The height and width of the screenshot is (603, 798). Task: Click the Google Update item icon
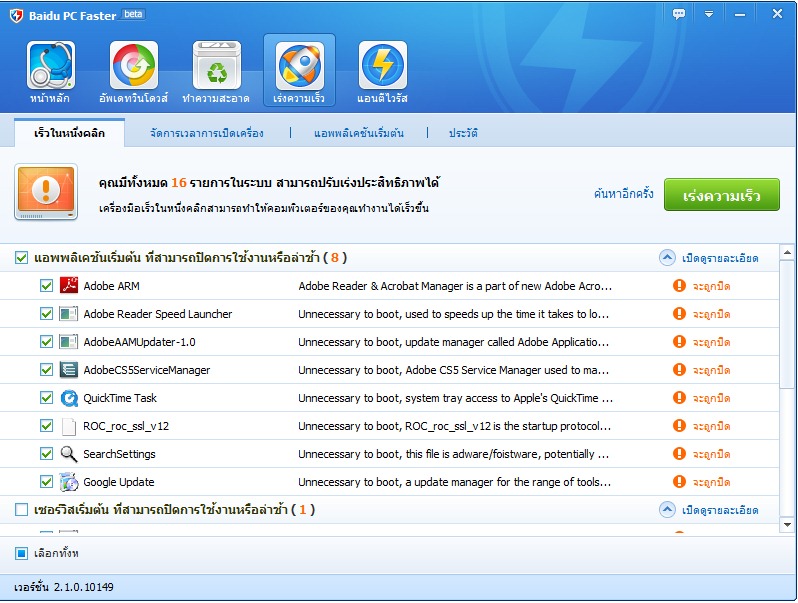point(69,482)
